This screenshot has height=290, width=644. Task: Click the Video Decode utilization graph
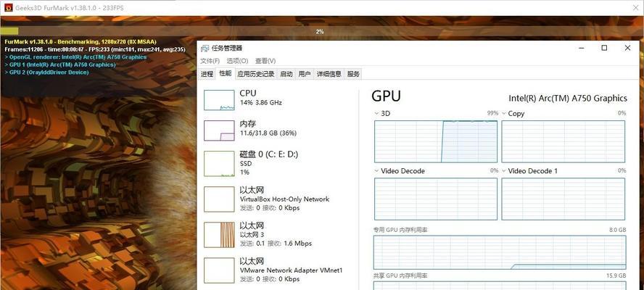coord(436,199)
